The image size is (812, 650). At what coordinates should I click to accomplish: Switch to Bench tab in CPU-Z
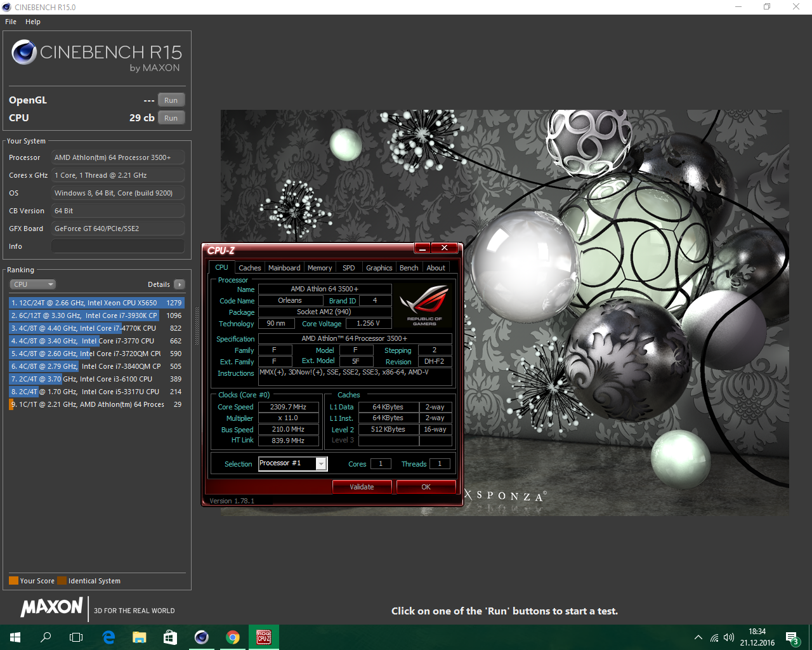pyautogui.click(x=409, y=268)
